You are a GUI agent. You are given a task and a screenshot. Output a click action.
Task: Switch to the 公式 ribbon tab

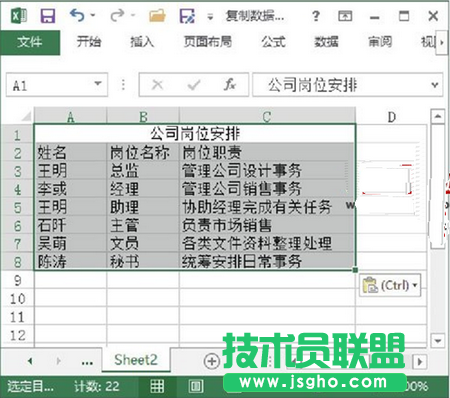273,42
